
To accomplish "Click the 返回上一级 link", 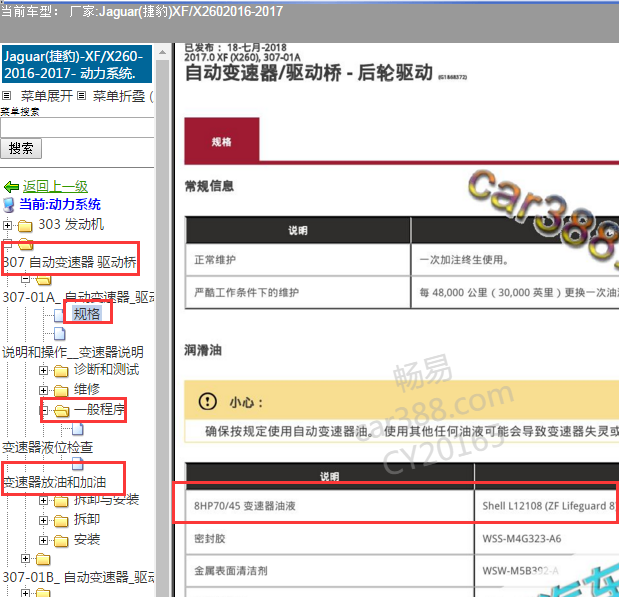I will pos(55,186).
